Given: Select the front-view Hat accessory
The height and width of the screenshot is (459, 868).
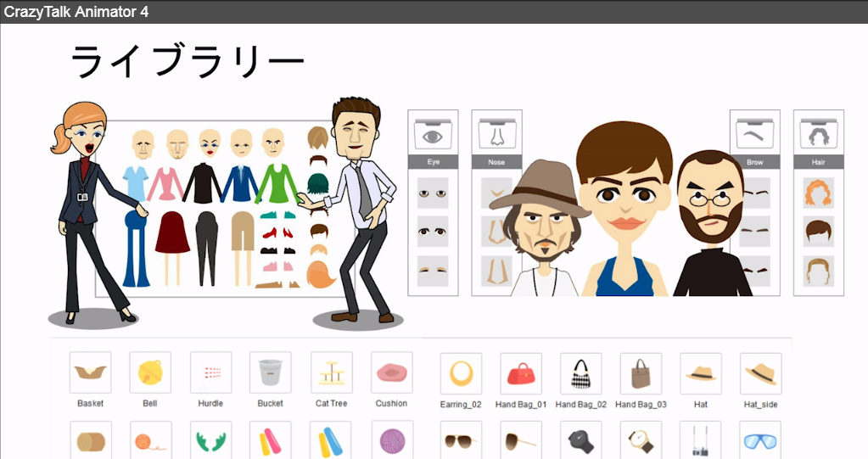Looking at the screenshot, I should [x=701, y=374].
